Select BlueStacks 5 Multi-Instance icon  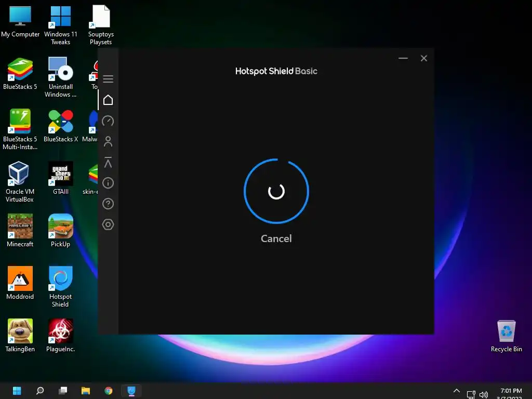click(20, 129)
